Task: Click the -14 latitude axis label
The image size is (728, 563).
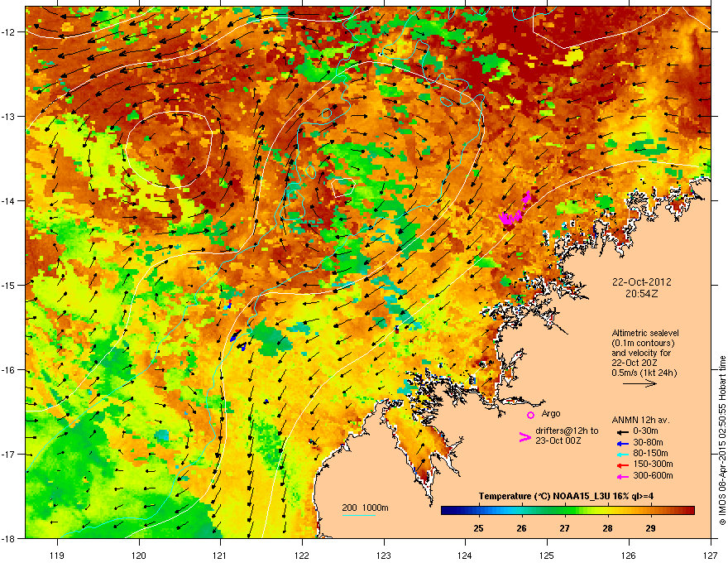Action: 9,200
